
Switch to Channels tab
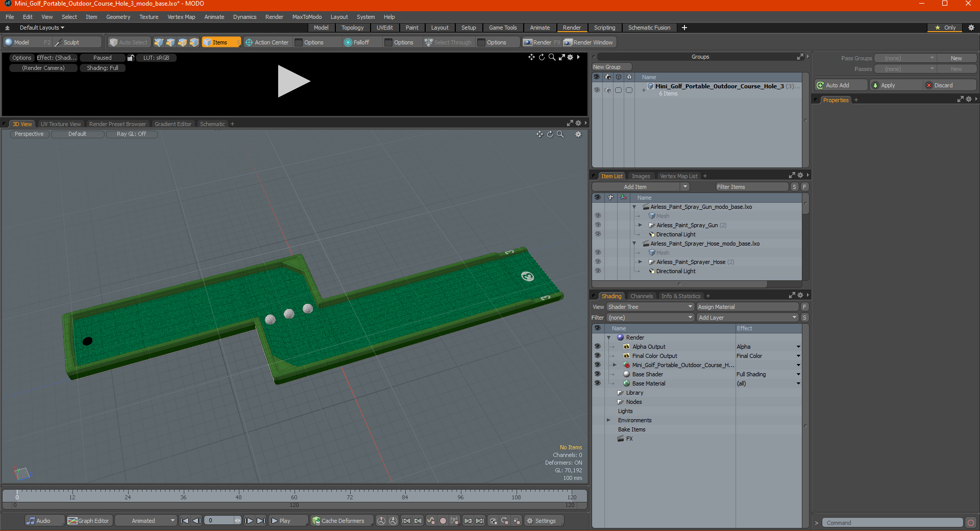(x=641, y=296)
